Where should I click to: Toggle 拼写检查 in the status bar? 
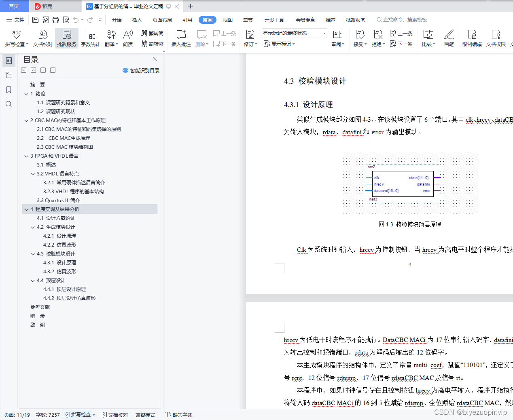(x=77, y=415)
